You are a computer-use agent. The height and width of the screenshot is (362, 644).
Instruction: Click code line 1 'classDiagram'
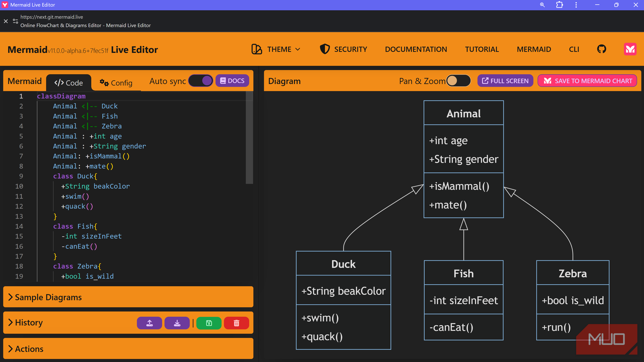[61, 96]
